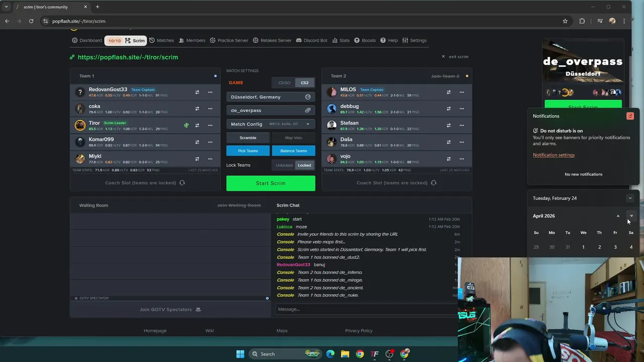Screen dimensions: 644x362
Task: Open more options for Stefaan
Action: tap(462, 125)
